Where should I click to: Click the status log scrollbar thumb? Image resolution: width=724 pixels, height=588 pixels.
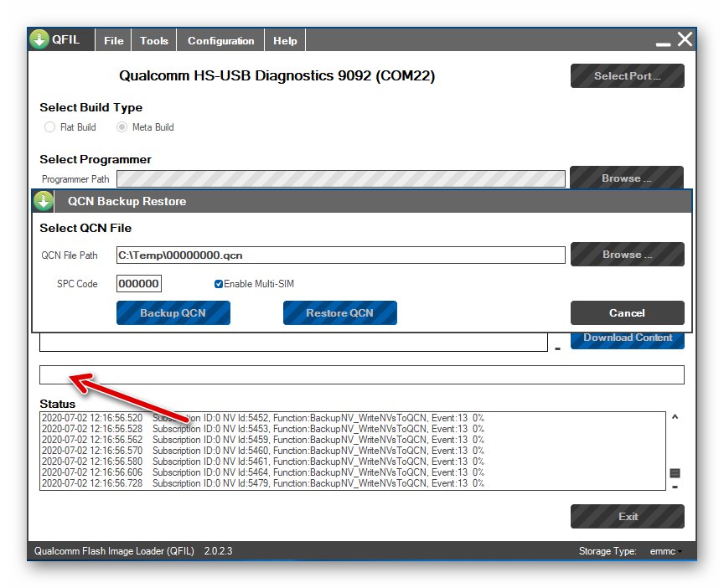coord(675,473)
